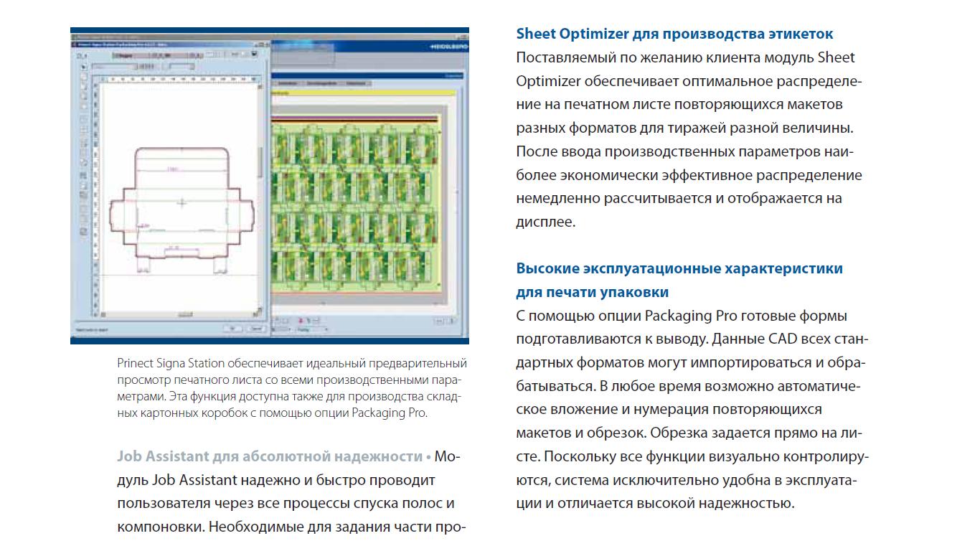Click the line 'С помощью опции Packaging Pro готовые формы'

click(682, 316)
